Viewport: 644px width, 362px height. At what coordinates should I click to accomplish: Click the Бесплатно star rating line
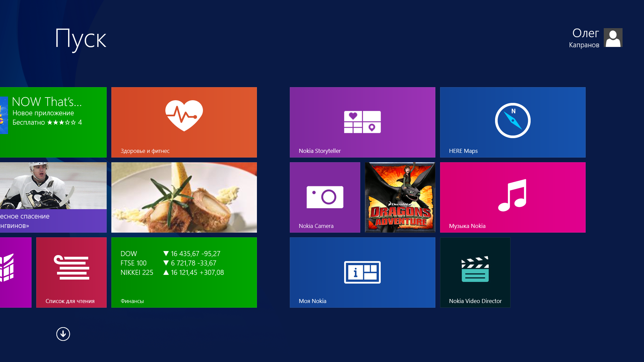click(47, 122)
